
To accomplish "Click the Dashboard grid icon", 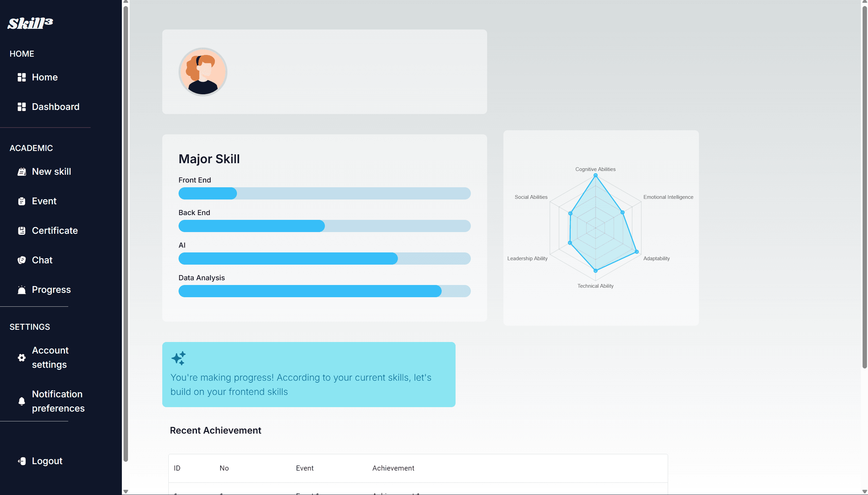I will (21, 107).
